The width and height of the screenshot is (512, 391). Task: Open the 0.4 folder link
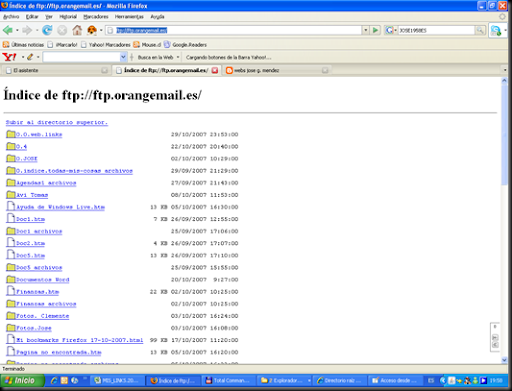[21, 146]
